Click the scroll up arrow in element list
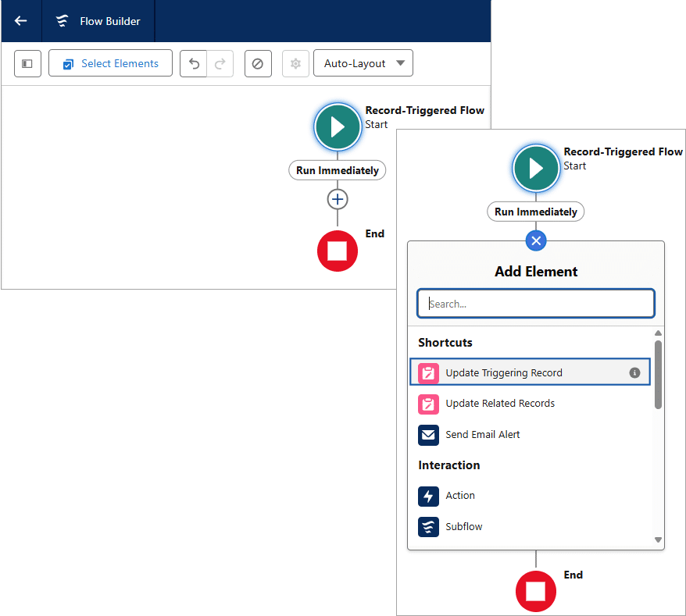 pos(658,333)
